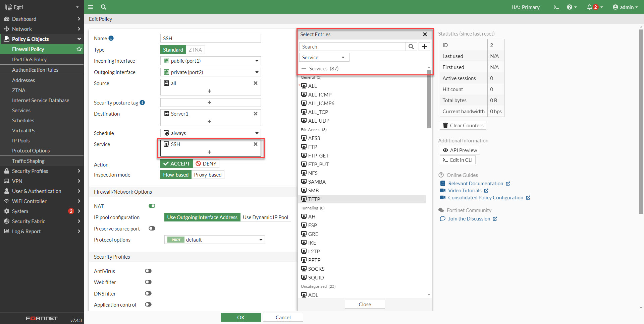
Task: Open the help question mark menu
Action: click(x=571, y=7)
